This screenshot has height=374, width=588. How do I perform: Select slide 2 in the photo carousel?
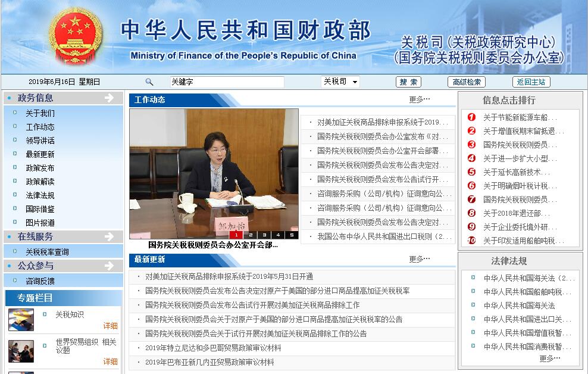coord(251,235)
